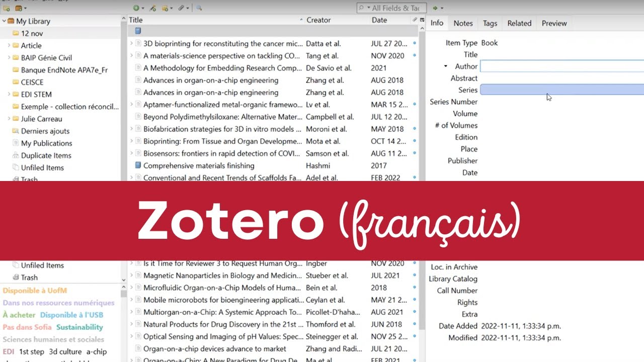
Task: Click book icon of Comprehensive materials finishing
Action: [138, 165]
